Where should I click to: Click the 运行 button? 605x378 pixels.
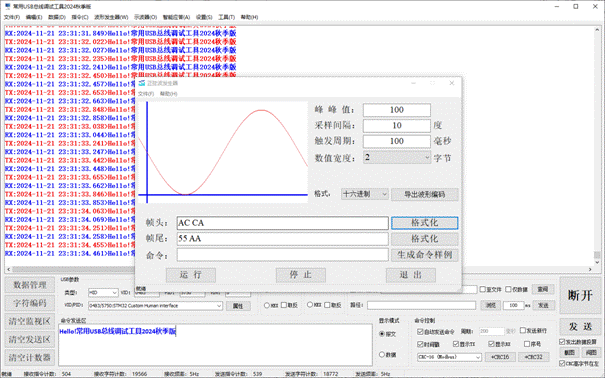tap(191, 275)
